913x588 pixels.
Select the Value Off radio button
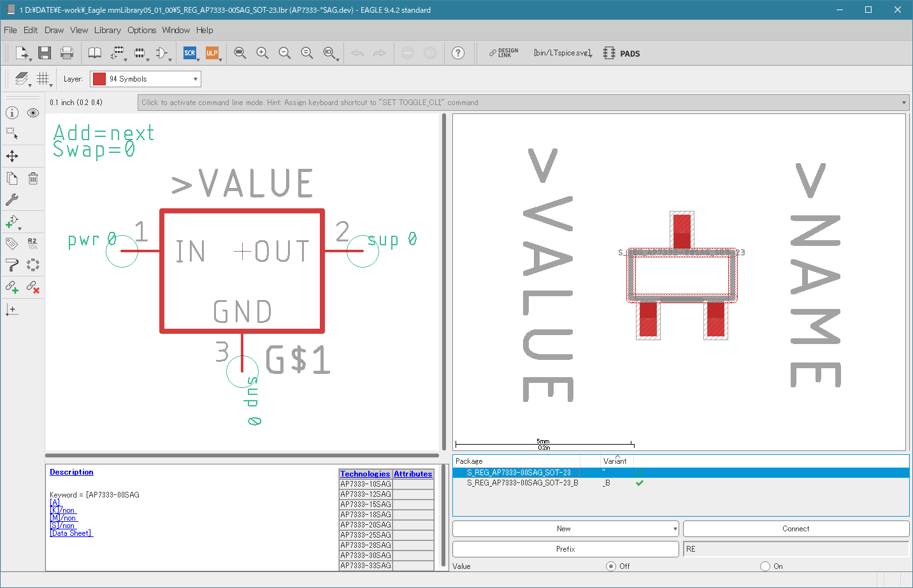click(611, 566)
